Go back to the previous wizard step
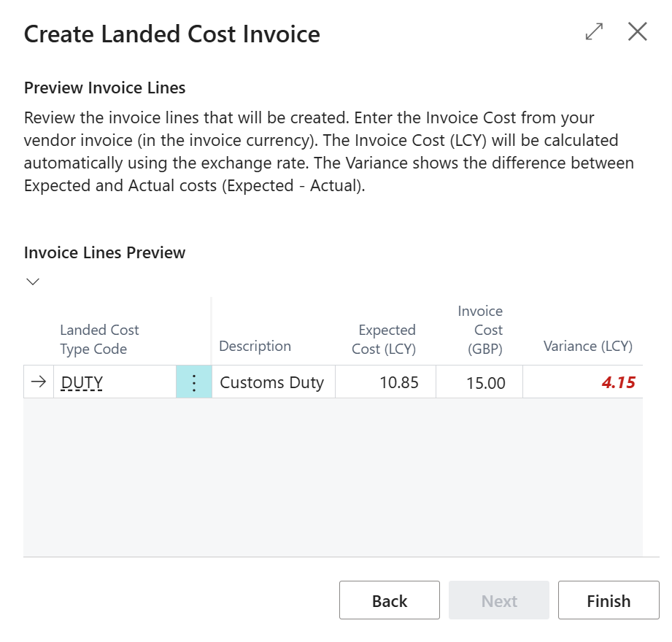The height and width of the screenshot is (642, 672). [389, 600]
